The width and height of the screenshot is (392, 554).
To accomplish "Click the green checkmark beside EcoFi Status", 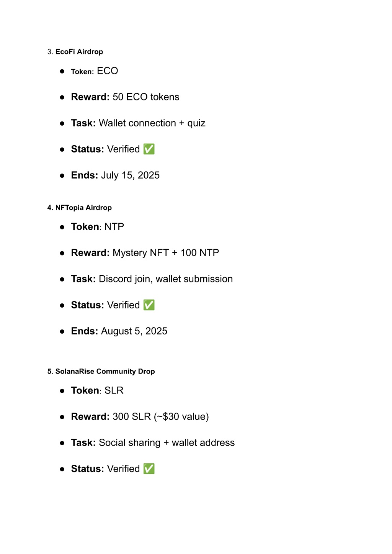I will coord(149,149).
